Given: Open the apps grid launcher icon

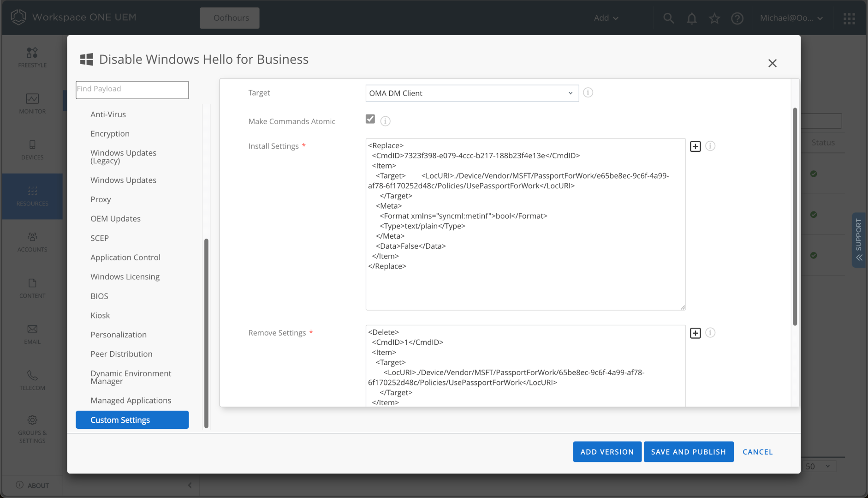Looking at the screenshot, I should [x=849, y=18].
